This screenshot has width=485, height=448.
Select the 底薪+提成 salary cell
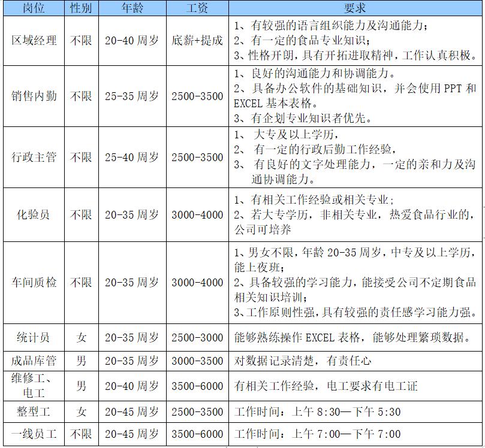pos(197,41)
